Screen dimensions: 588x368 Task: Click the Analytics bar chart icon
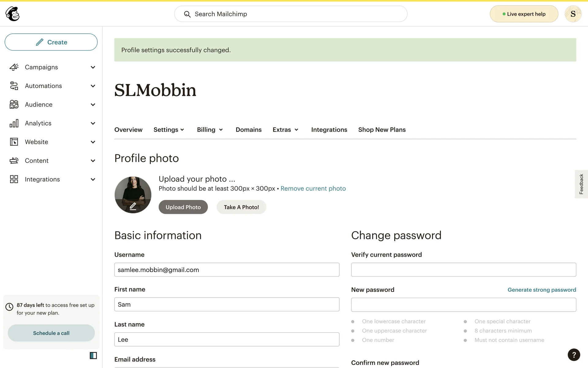14,123
